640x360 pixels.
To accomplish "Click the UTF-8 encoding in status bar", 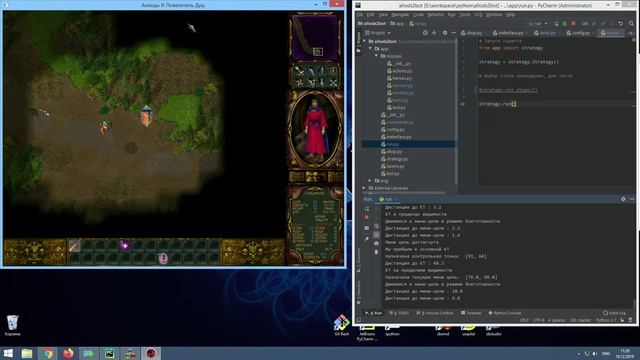I will click(x=538, y=320).
